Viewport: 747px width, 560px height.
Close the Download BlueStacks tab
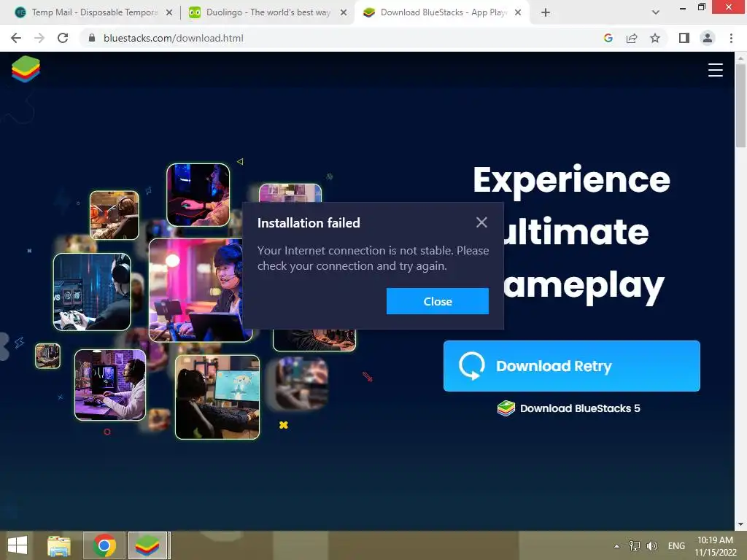[518, 13]
